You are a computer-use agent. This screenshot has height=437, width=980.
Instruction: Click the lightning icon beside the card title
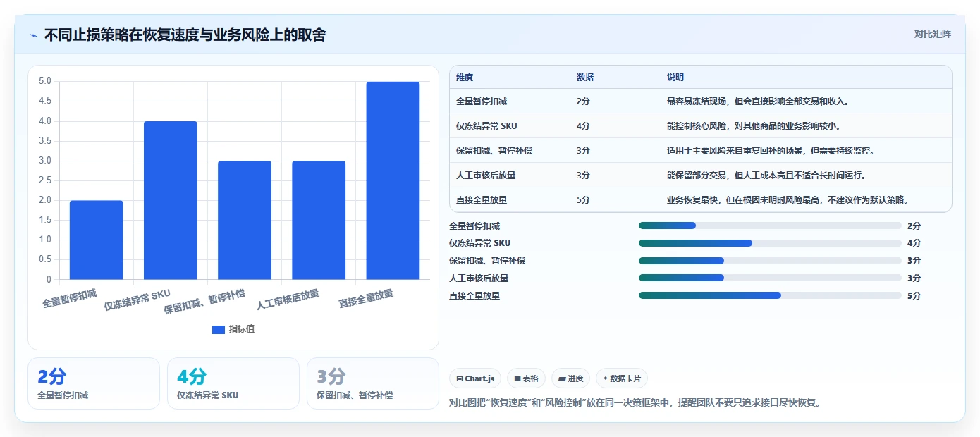click(x=33, y=35)
